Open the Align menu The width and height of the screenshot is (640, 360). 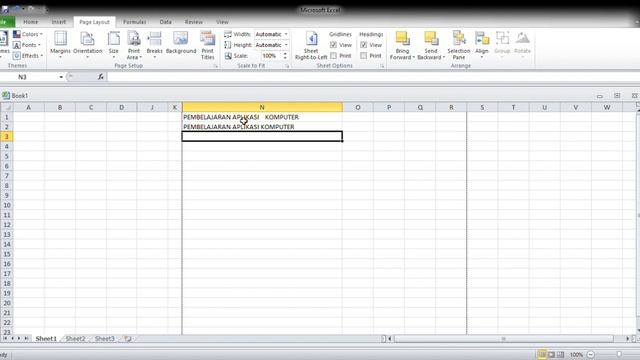(x=482, y=44)
